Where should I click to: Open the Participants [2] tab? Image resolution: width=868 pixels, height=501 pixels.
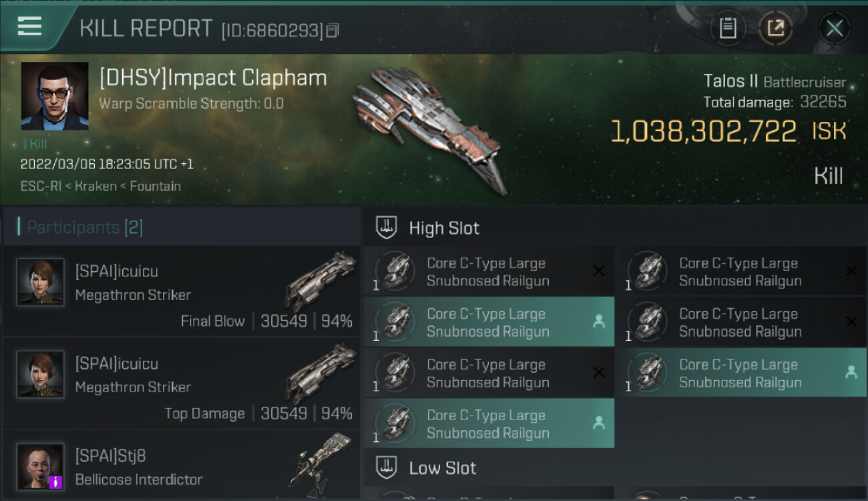point(84,227)
